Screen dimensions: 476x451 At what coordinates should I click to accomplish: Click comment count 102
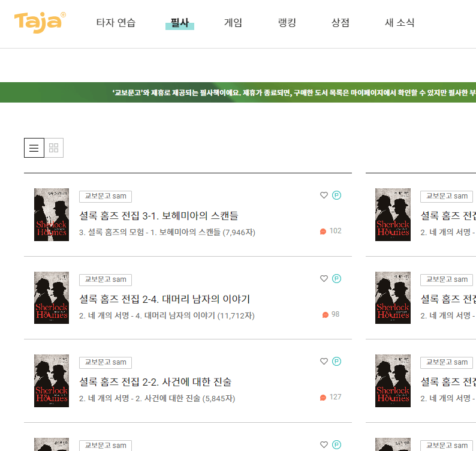[x=336, y=231]
